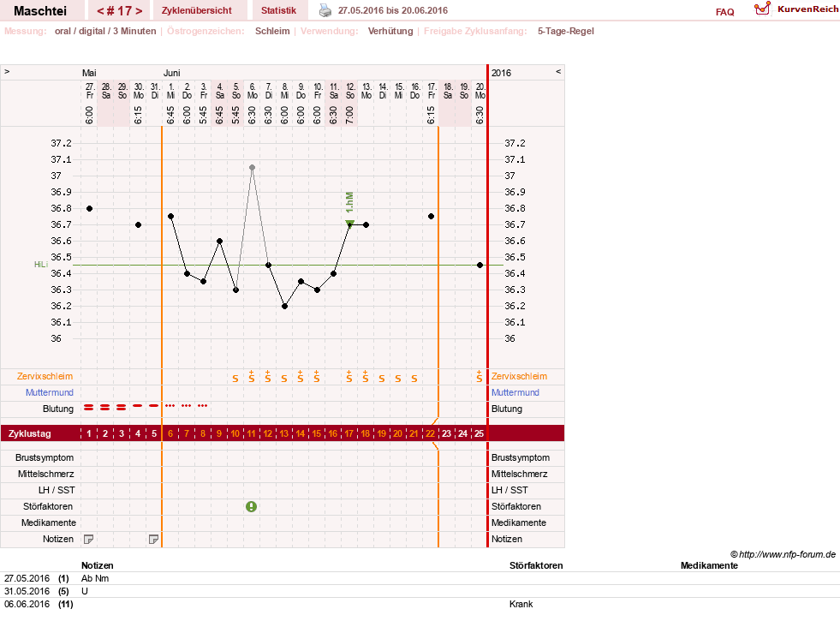Select cycle day 11 in the Zyklustag row
This screenshot has width=840, height=633.
251,433
